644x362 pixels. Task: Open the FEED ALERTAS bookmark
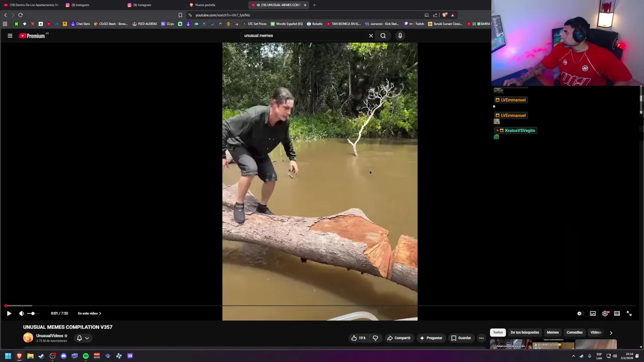(145, 24)
